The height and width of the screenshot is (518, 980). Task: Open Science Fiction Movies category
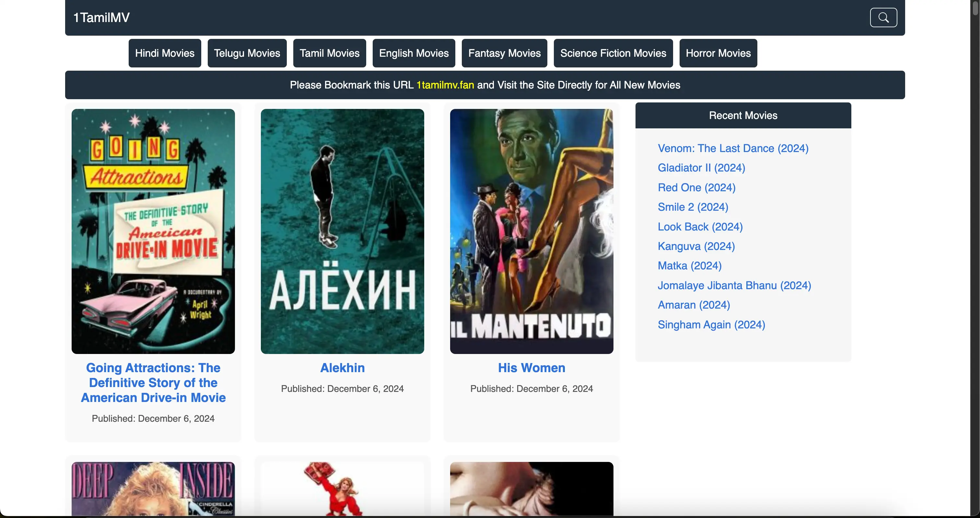coord(613,53)
